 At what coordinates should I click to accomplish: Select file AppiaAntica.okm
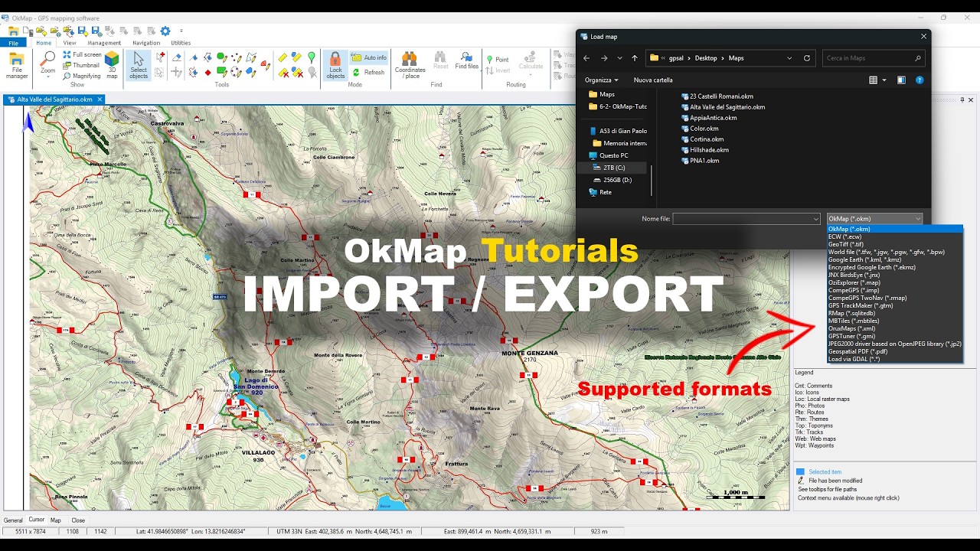click(709, 118)
